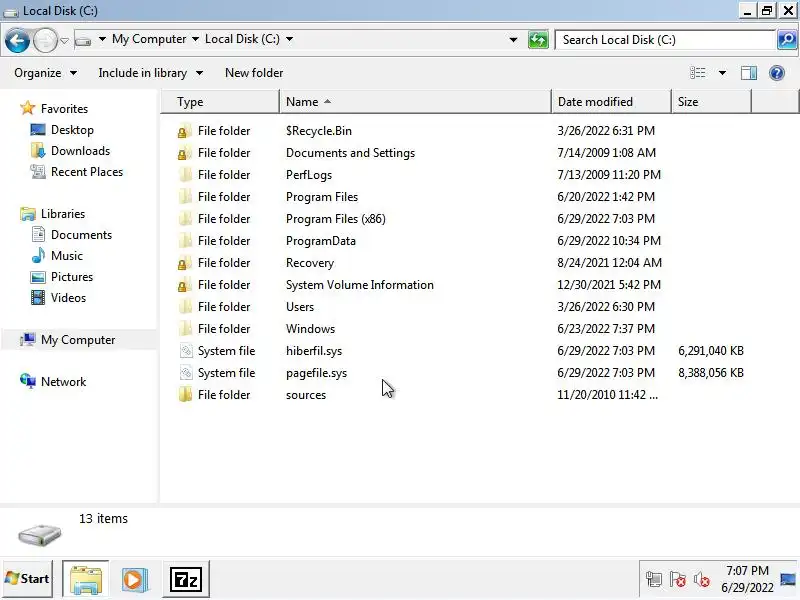Click Windows Explorer taskbar icon
800x600 pixels.
(86, 580)
